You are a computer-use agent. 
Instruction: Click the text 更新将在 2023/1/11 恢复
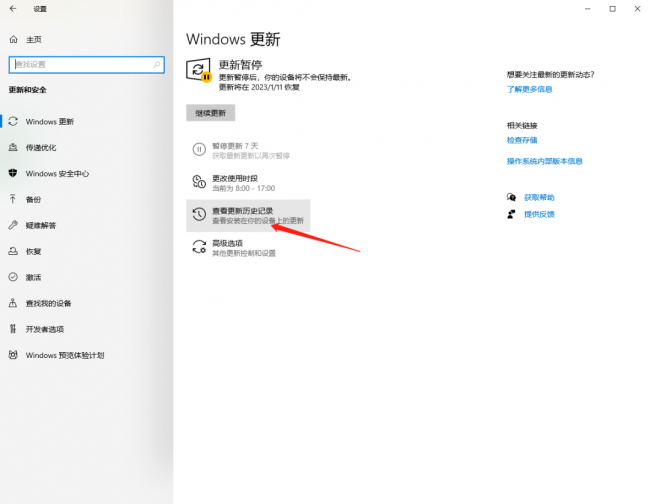[259, 87]
